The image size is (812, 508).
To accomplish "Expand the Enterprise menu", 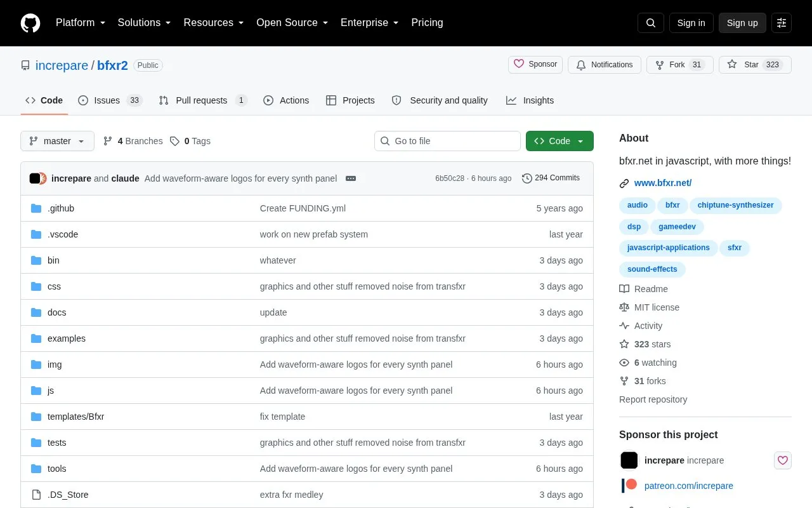I will point(370,23).
